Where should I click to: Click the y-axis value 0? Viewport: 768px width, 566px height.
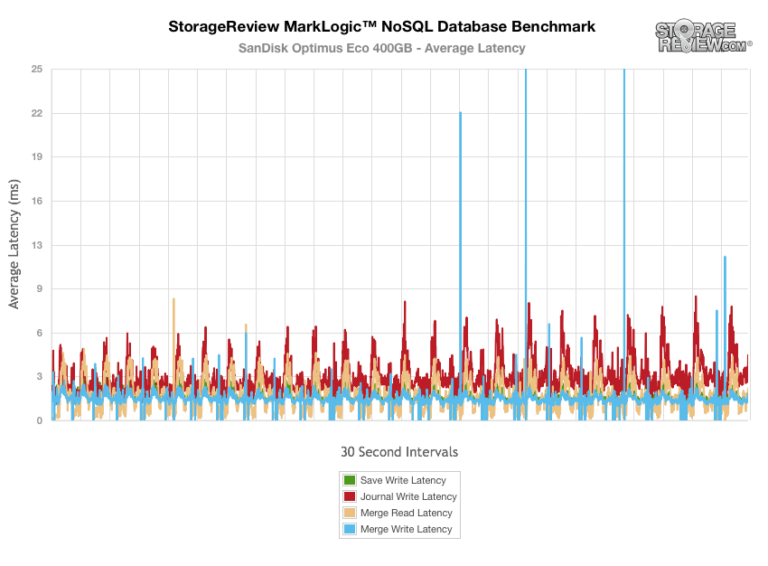point(39,420)
